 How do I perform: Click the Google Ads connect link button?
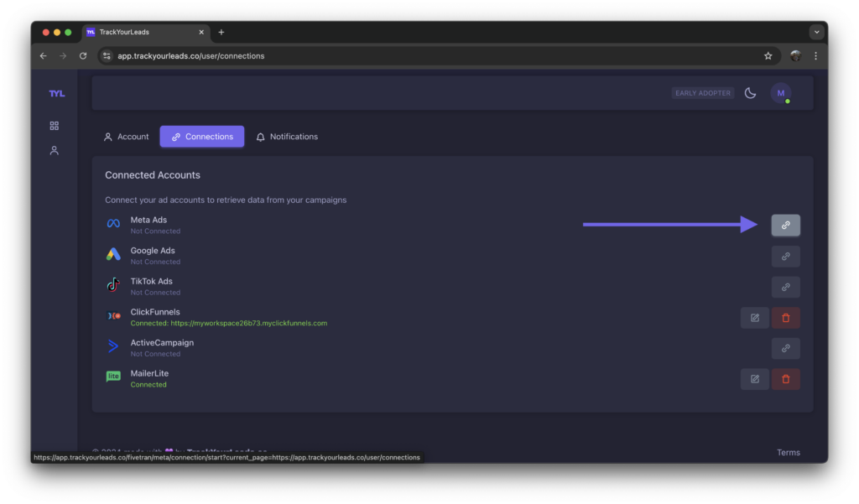pyautogui.click(x=785, y=257)
